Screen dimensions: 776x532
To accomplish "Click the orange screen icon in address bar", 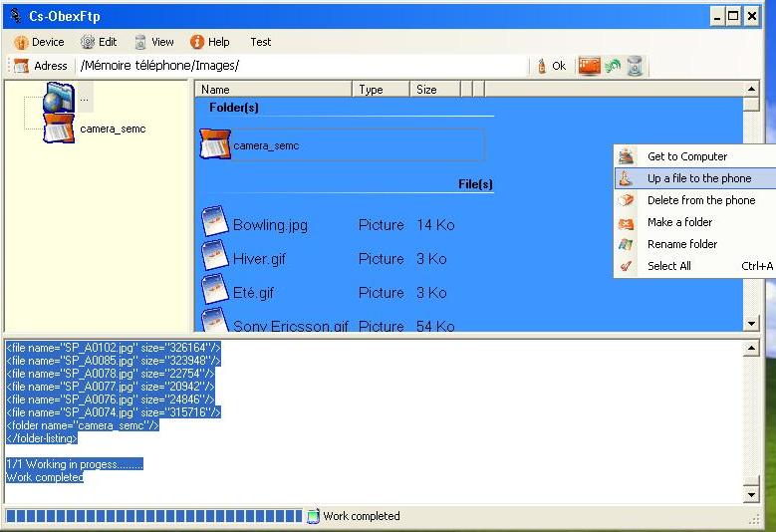I will click(x=590, y=66).
